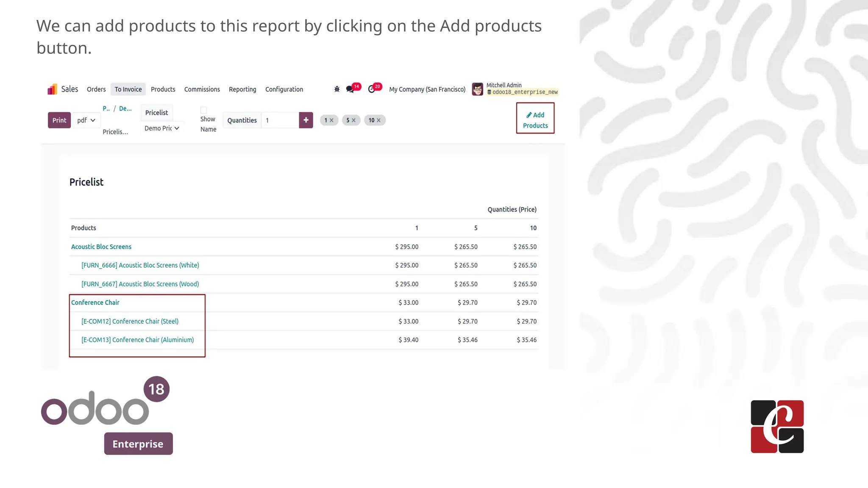Open the Products menu

[163, 89]
